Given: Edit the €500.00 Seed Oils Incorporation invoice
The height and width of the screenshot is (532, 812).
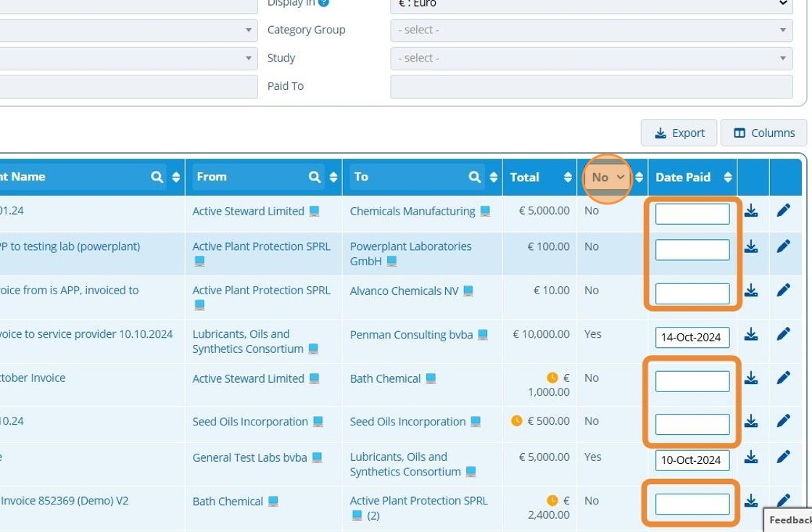Looking at the screenshot, I should point(783,420).
